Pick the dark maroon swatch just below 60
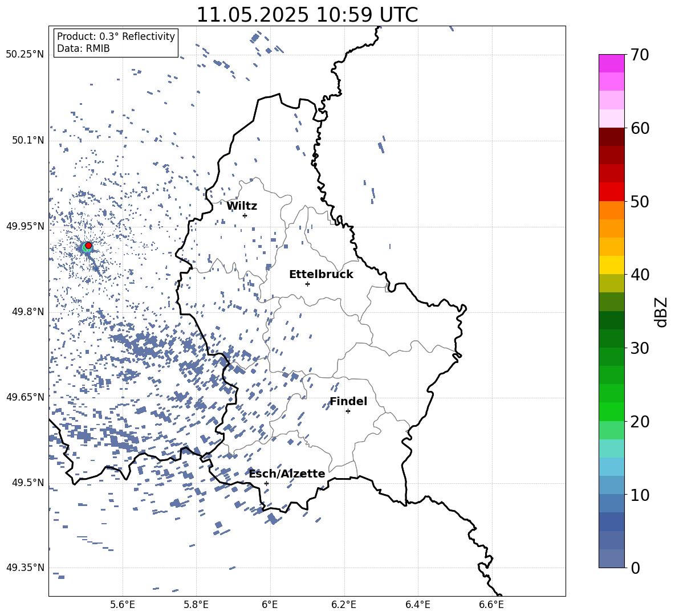Image resolution: width=675 pixels, height=616 pixels. coord(611,137)
